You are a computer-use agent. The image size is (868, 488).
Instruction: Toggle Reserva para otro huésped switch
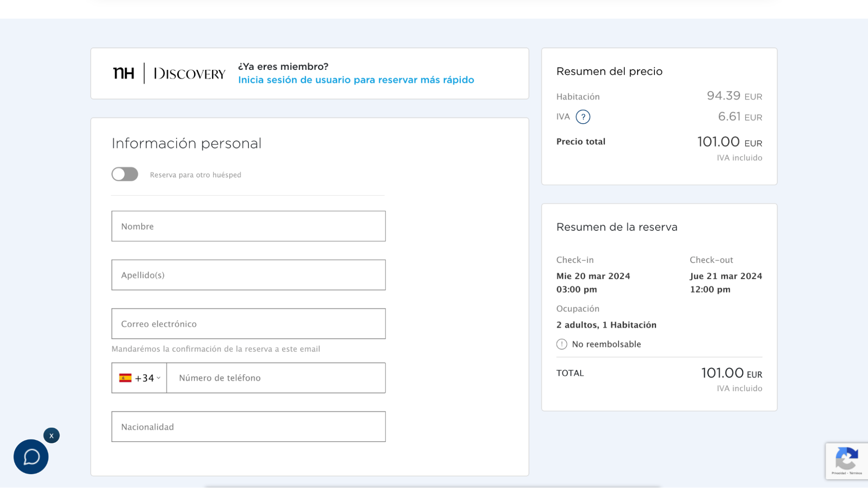click(125, 174)
